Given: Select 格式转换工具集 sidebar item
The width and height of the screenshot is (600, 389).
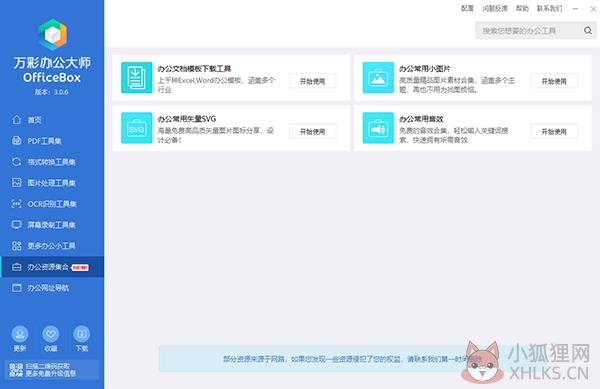Looking at the screenshot, I should (x=52, y=162).
